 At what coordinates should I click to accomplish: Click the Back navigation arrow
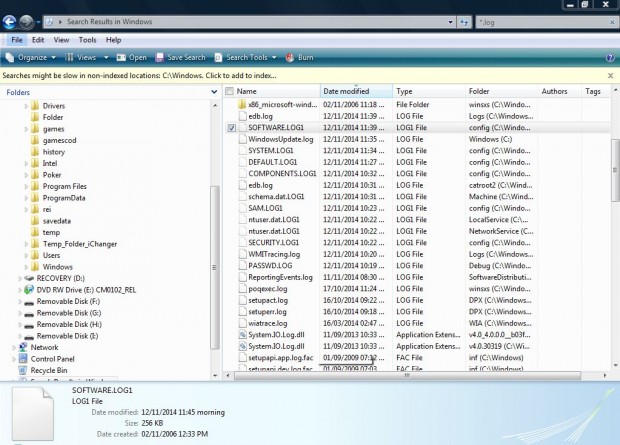(x=9, y=22)
